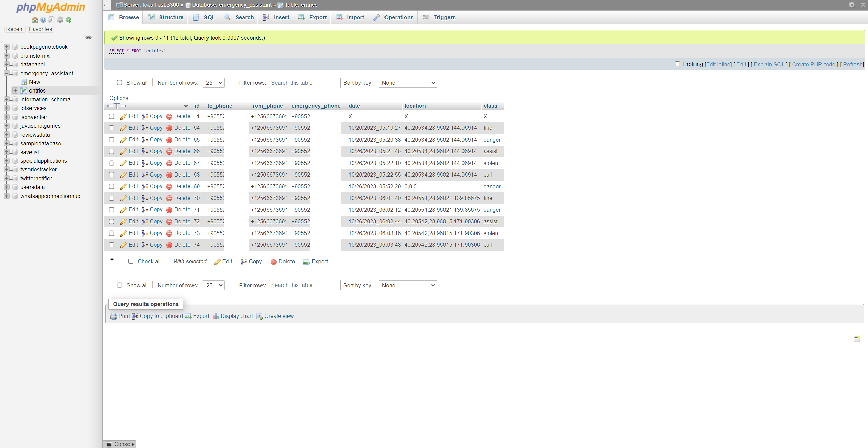Open the Create view option
The image size is (868, 448).
point(279,316)
